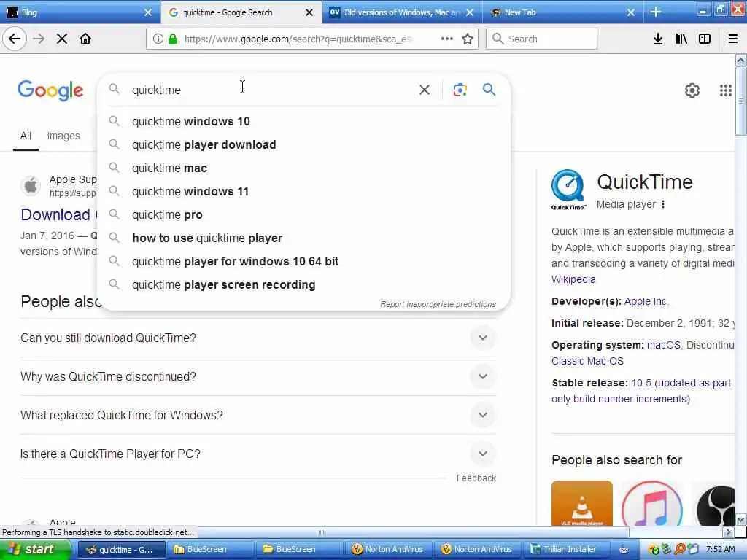
Task: Open more options dots beside Media player
Action: (x=662, y=204)
